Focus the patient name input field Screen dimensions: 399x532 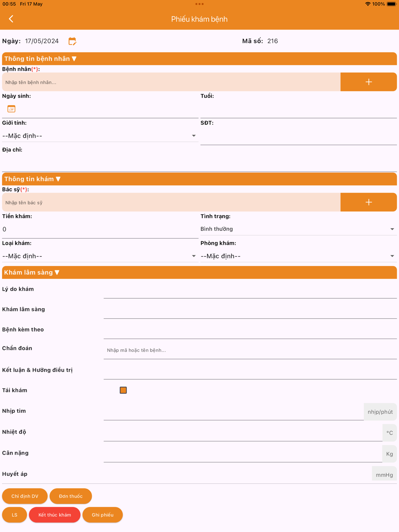(171, 82)
